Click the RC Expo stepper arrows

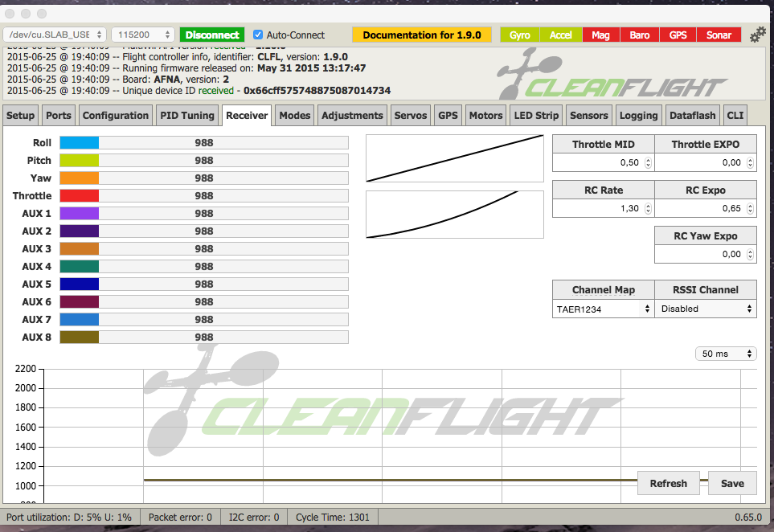750,208
